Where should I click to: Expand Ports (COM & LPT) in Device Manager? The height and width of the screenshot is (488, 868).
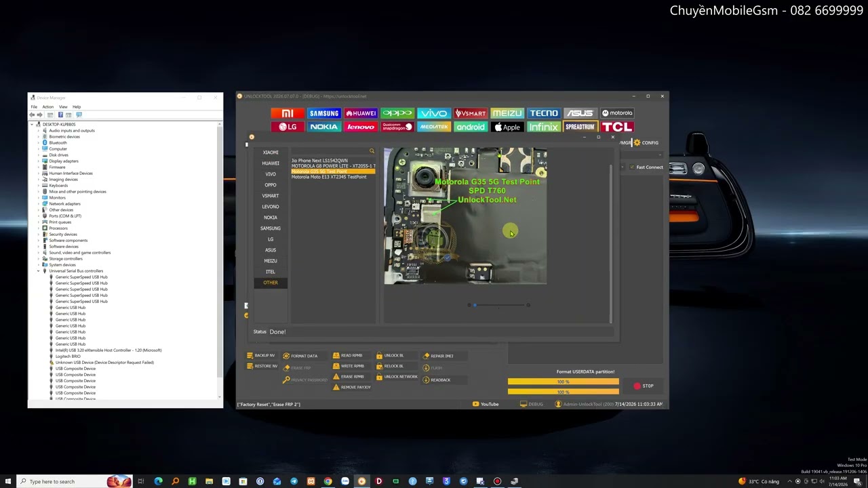click(39, 216)
